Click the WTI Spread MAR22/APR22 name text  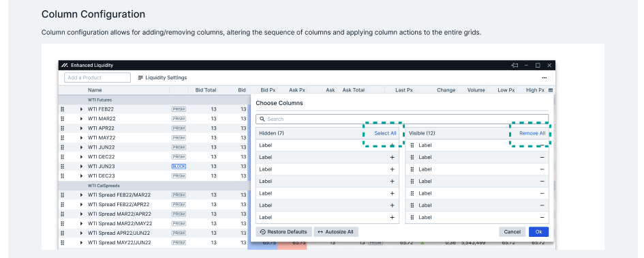[x=119, y=214]
